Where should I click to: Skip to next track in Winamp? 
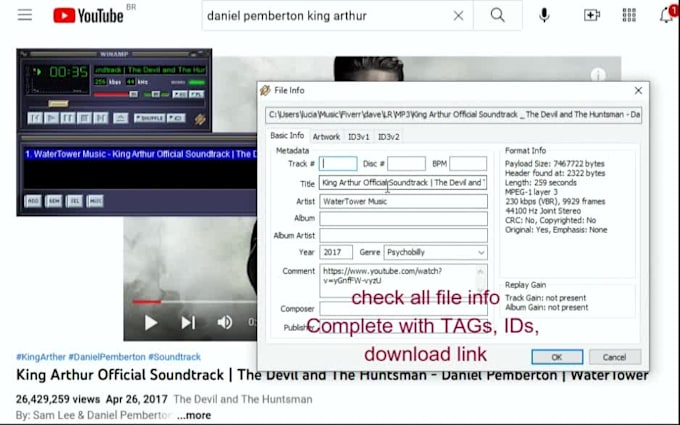coord(101,118)
